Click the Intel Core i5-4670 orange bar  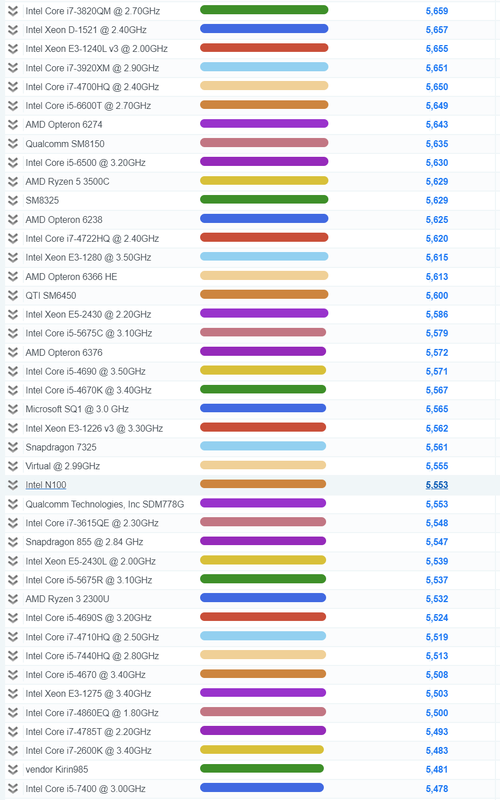pos(263,674)
